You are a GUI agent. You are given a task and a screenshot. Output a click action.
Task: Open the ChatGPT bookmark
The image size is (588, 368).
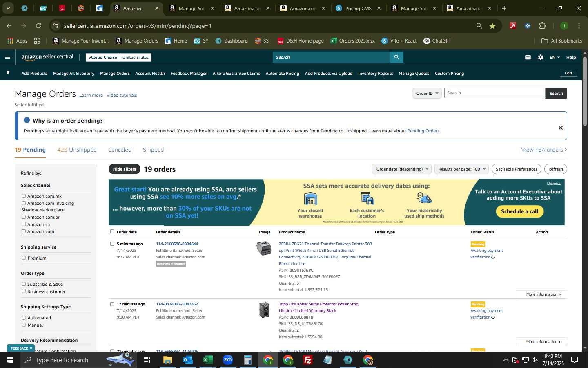point(437,41)
